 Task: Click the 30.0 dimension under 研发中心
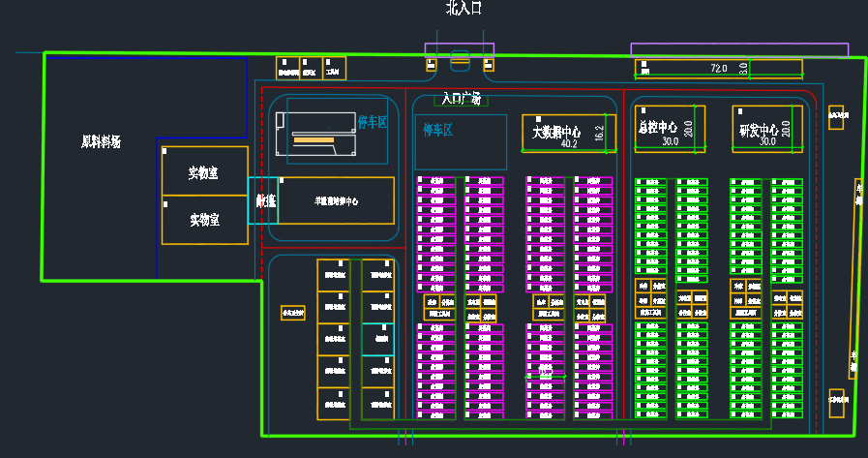[766, 141]
